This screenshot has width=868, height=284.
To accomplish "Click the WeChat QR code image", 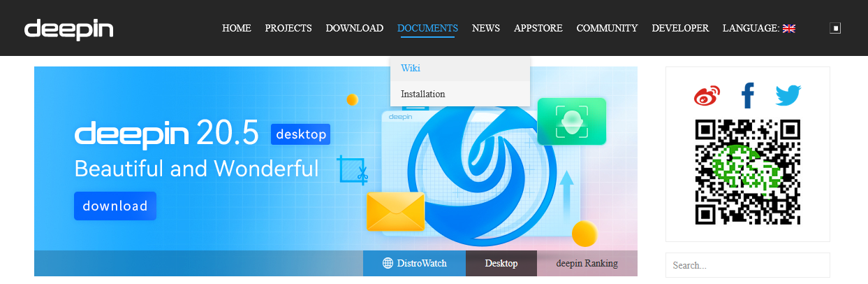I will point(748,171).
